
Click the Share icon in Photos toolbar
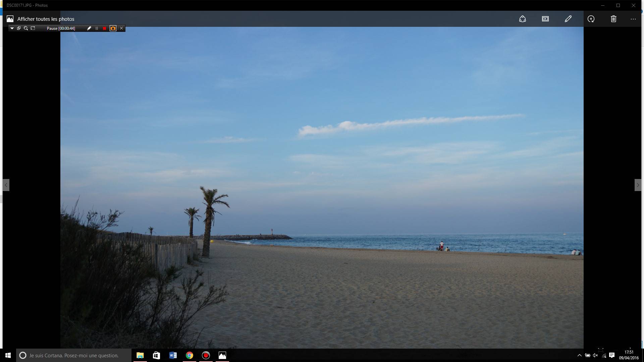(522, 19)
